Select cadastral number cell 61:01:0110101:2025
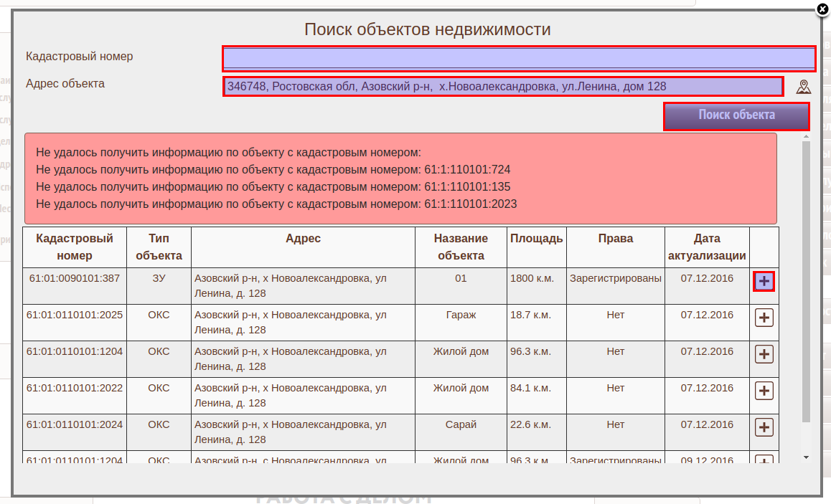The image size is (831, 504). pyautogui.click(x=75, y=315)
